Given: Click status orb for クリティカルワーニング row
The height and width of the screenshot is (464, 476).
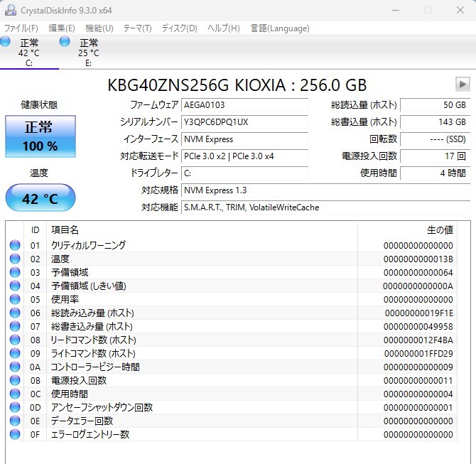Looking at the screenshot, I should 15,245.
